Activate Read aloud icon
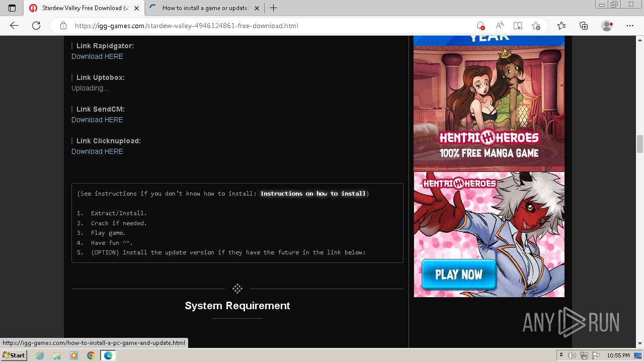Image resolution: width=644 pixels, height=362 pixels. 500,26
